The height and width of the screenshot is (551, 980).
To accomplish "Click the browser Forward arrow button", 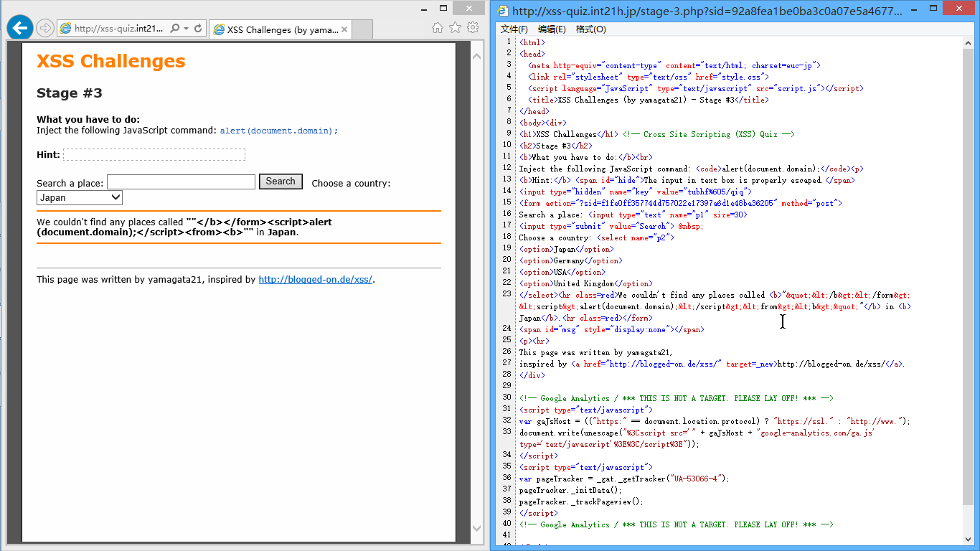I will coord(44,28).
